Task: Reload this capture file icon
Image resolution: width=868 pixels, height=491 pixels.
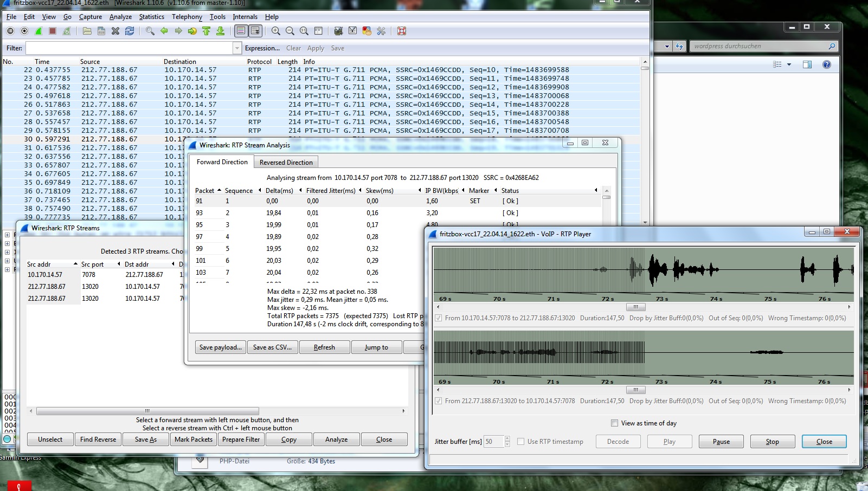Action: pos(130,31)
